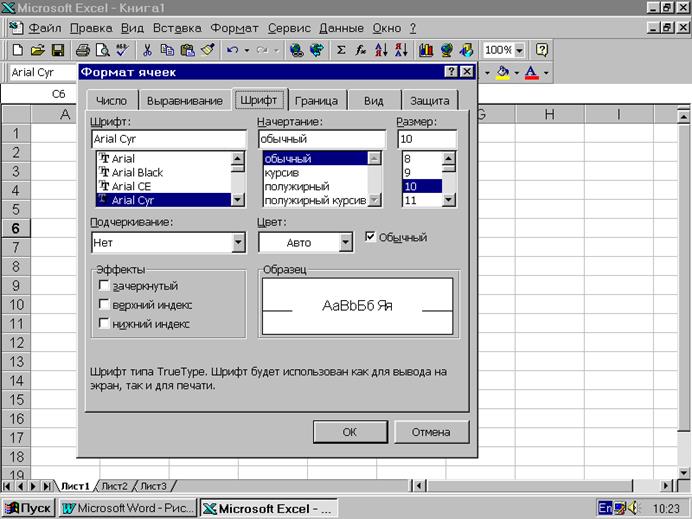The image size is (692, 519).
Task: Switch to Лист2 sheet tab
Action: 115,486
